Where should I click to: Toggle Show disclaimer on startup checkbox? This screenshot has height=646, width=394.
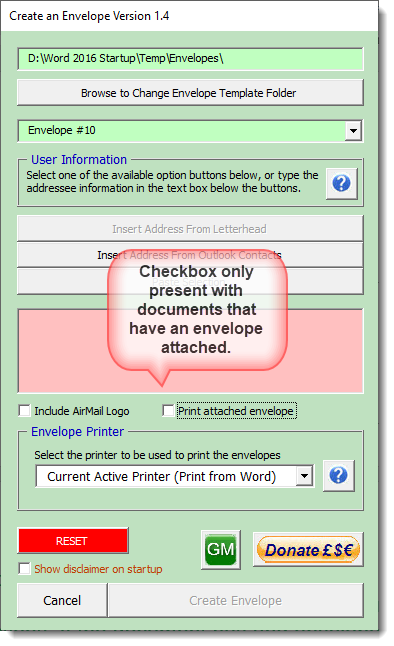coord(25,569)
